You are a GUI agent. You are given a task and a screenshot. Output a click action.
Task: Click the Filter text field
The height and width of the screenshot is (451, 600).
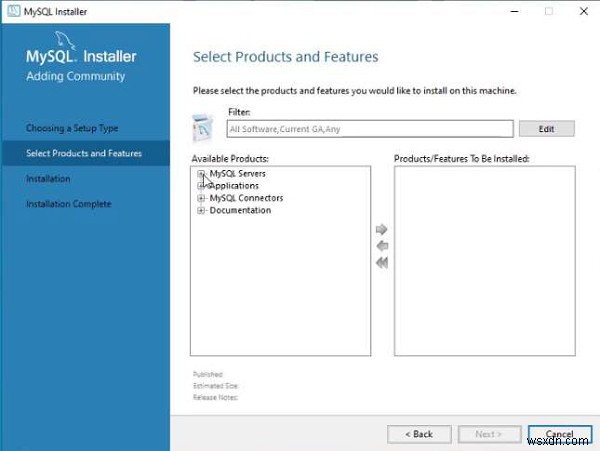[370, 129]
